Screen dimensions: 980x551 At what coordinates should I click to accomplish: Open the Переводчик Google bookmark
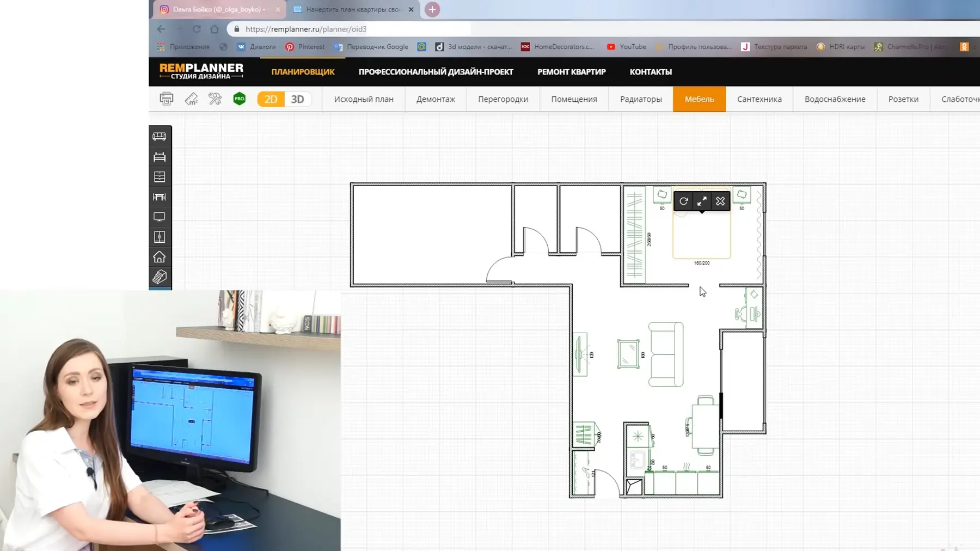[371, 47]
